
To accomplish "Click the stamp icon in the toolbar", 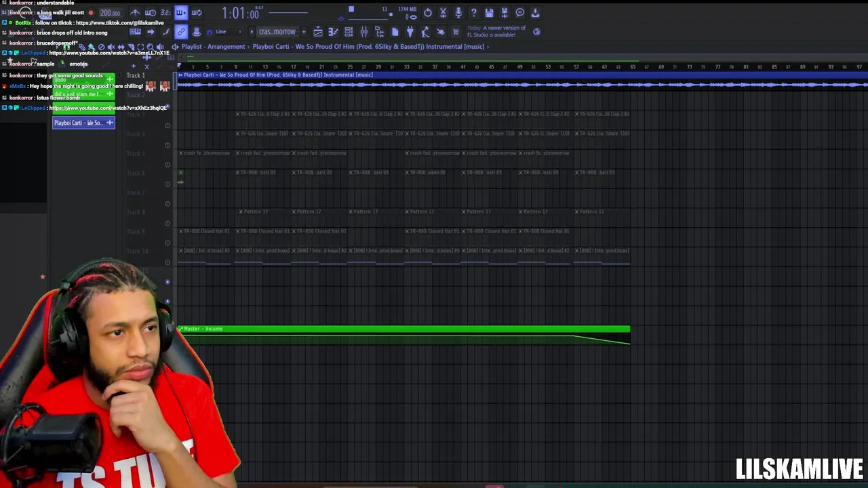I will coord(197,32).
